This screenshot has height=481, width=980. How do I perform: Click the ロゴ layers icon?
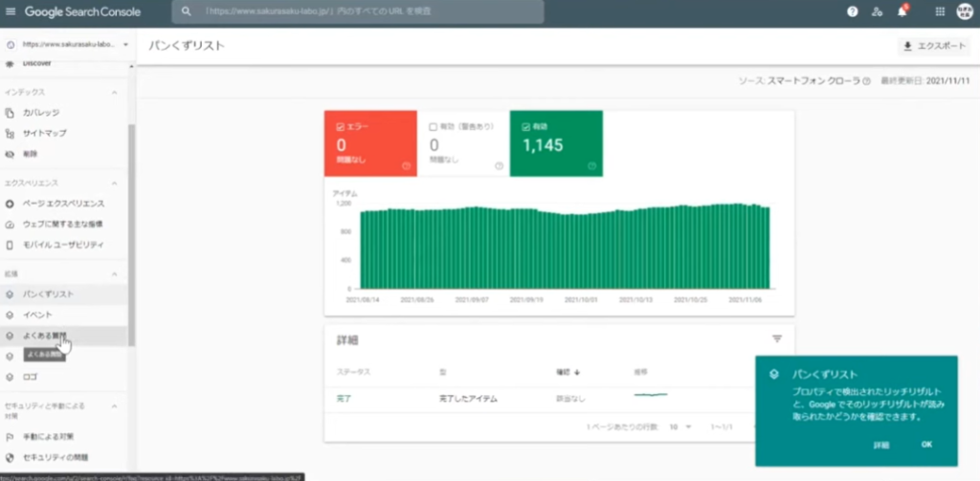(10, 377)
